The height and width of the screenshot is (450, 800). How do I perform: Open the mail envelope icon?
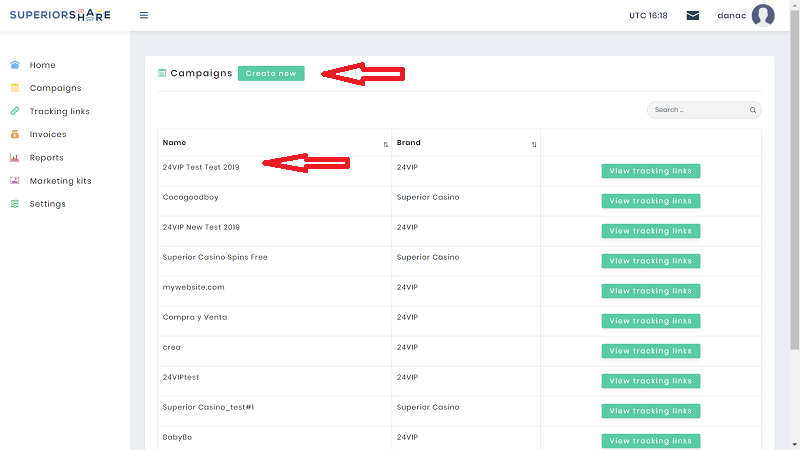693,15
